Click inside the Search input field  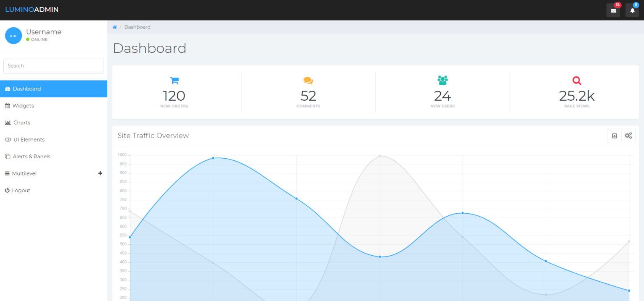(x=53, y=65)
